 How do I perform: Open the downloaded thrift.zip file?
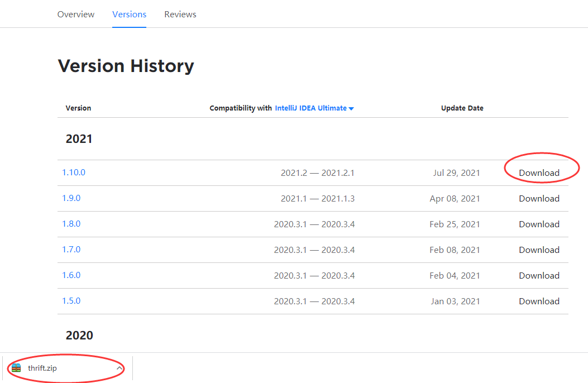(42, 368)
